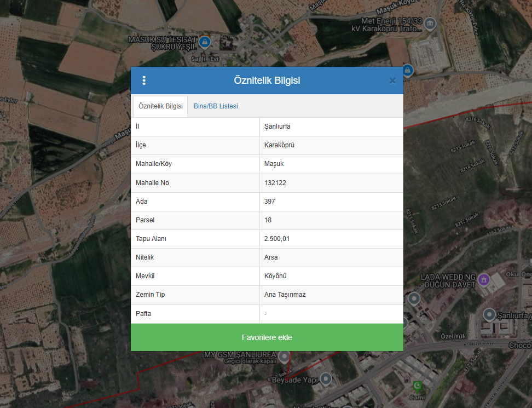Select the Öznitelik Bilgisi tab
This screenshot has width=532, height=408.
tap(160, 106)
